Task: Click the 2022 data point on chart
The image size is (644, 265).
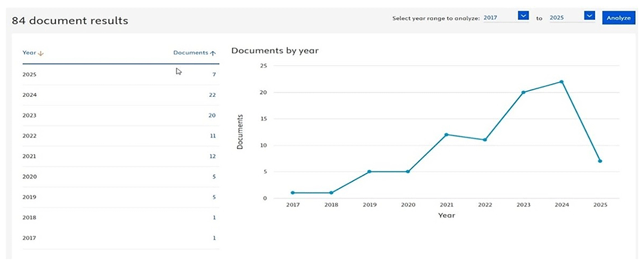Action: click(485, 140)
